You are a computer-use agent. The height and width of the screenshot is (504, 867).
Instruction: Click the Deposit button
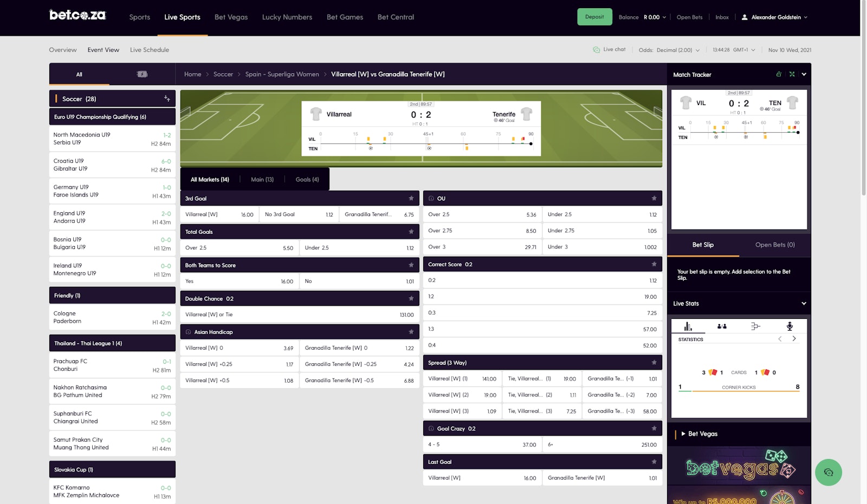pyautogui.click(x=594, y=17)
